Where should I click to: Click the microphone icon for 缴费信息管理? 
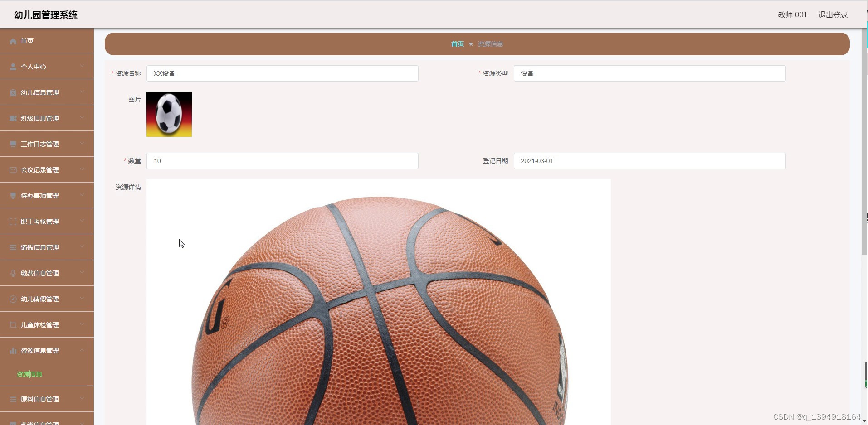pyautogui.click(x=13, y=274)
